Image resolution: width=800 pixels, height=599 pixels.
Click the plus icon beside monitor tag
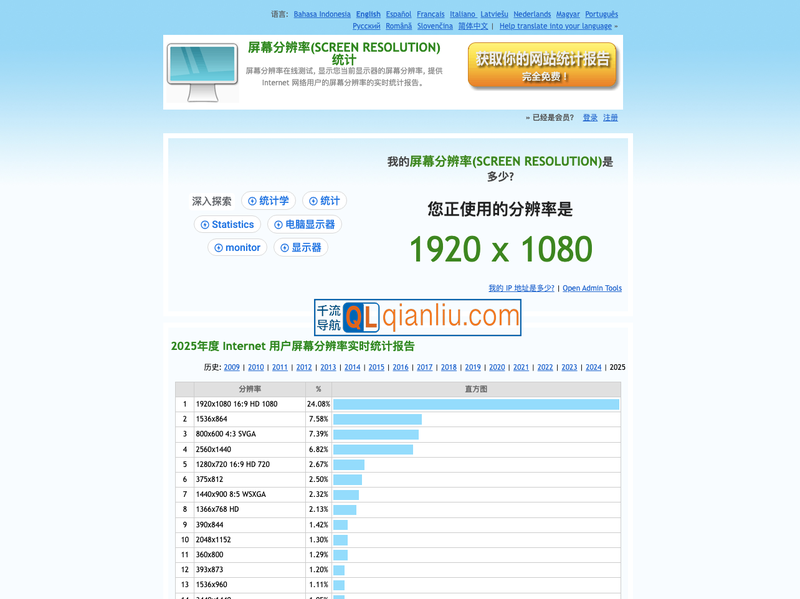(x=218, y=247)
